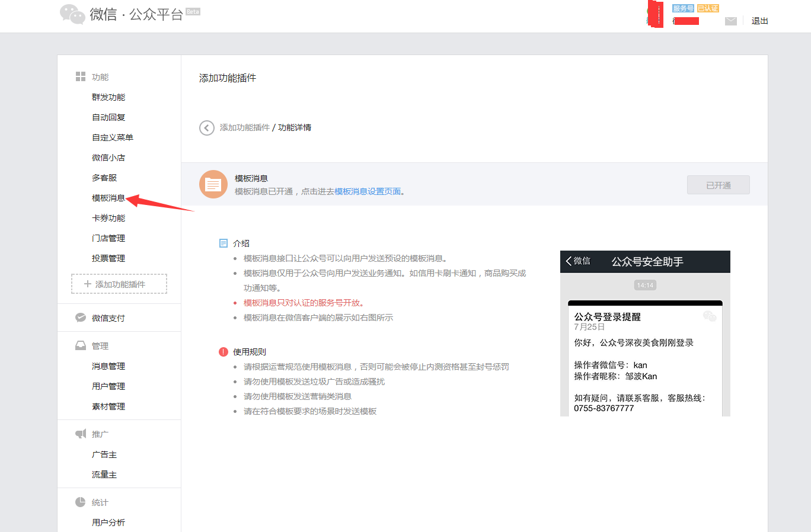The width and height of the screenshot is (811, 532).
Task: Select 模板消息 in the sidebar
Action: coord(108,198)
